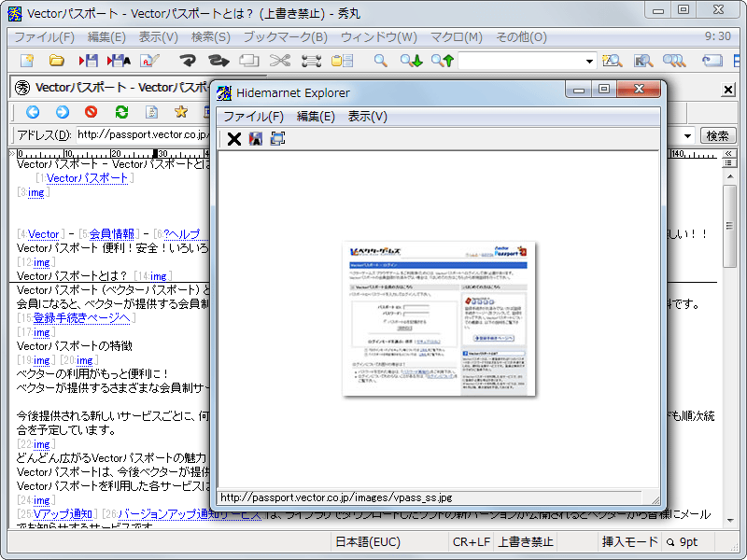The image size is (747, 560).
Task: Click the Copy icon in toolbar
Action: click(x=248, y=61)
